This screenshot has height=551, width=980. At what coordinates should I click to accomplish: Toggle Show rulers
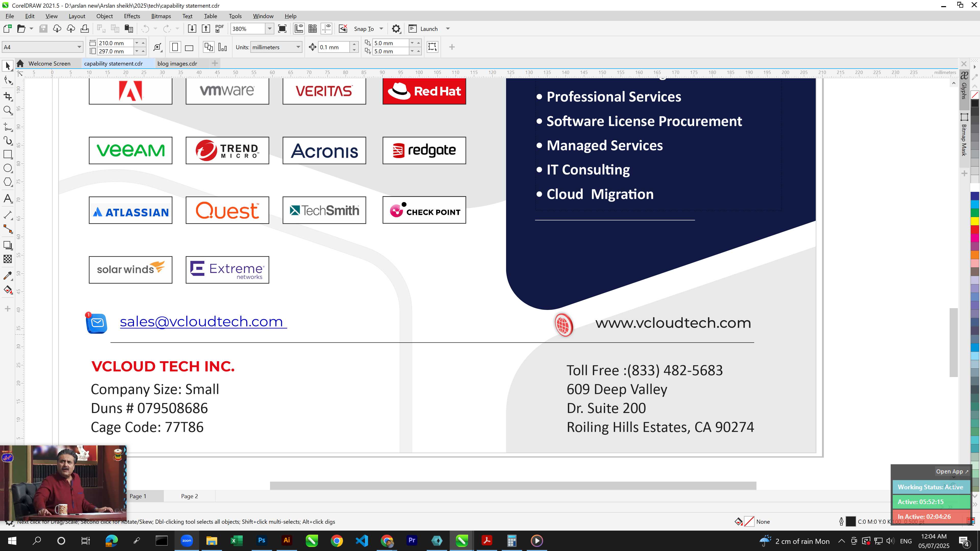299,29
